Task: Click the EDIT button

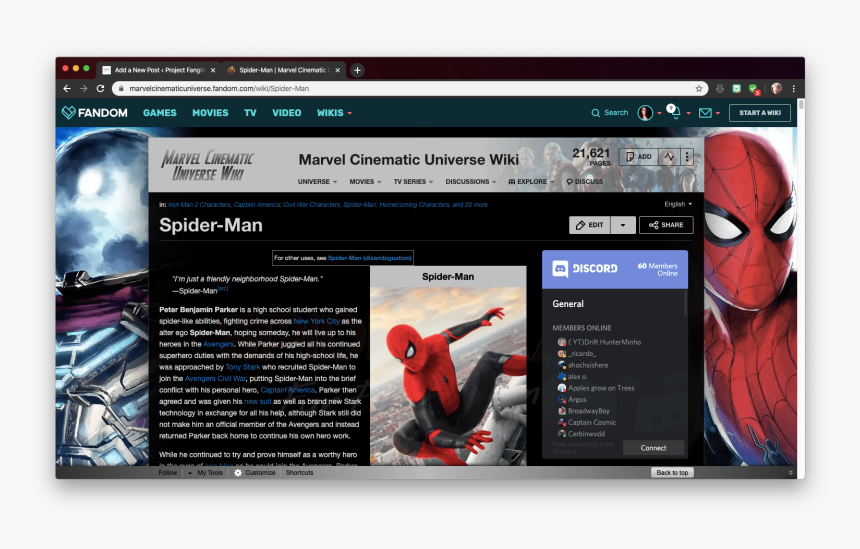Action: tap(590, 225)
